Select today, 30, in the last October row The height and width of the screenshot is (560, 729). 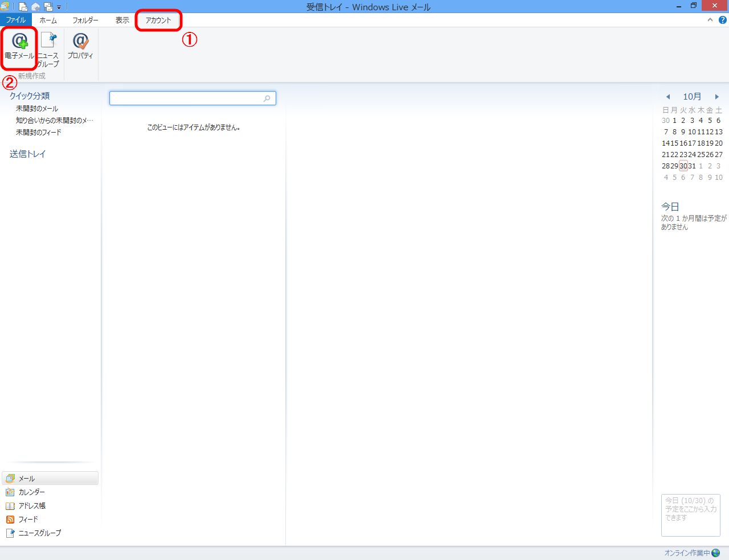pyautogui.click(x=683, y=166)
